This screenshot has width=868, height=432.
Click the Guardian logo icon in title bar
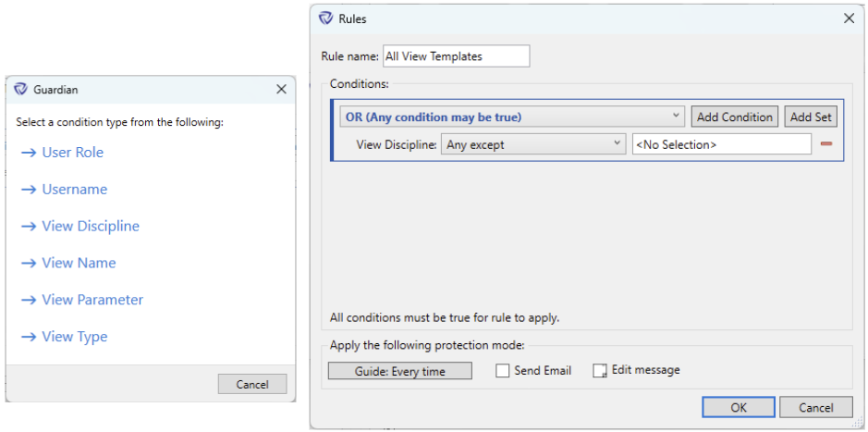(x=20, y=89)
